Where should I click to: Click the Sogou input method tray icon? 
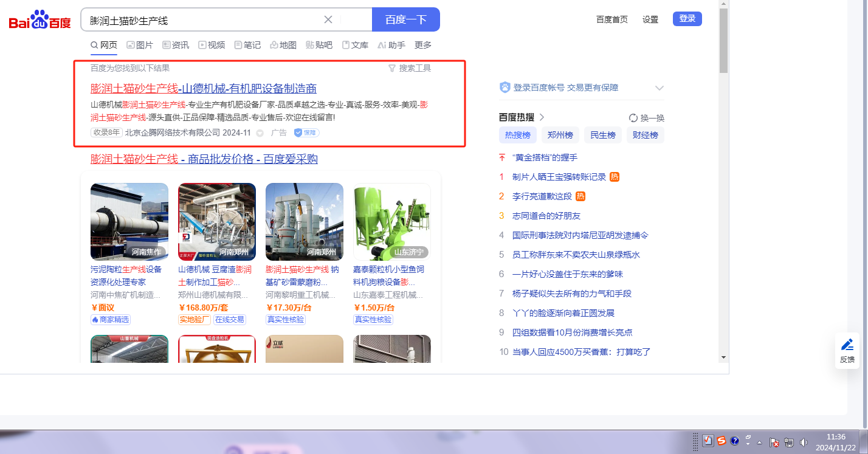point(722,441)
